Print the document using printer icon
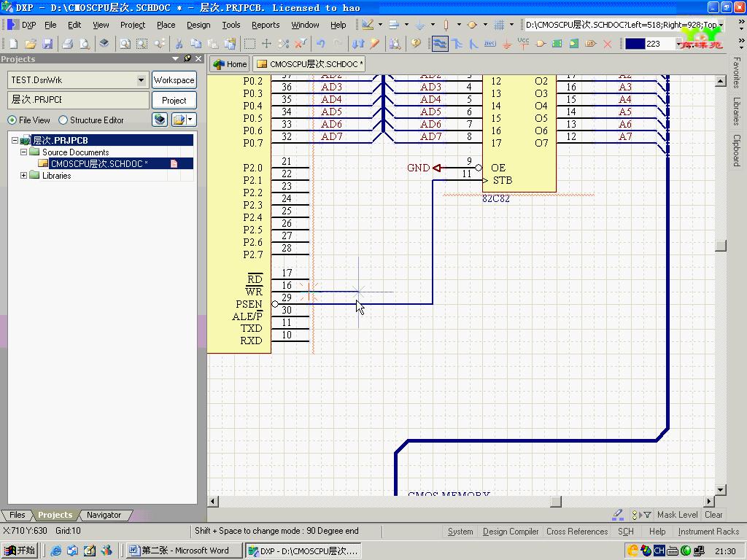Screen dimensions: 747x560 [68, 44]
